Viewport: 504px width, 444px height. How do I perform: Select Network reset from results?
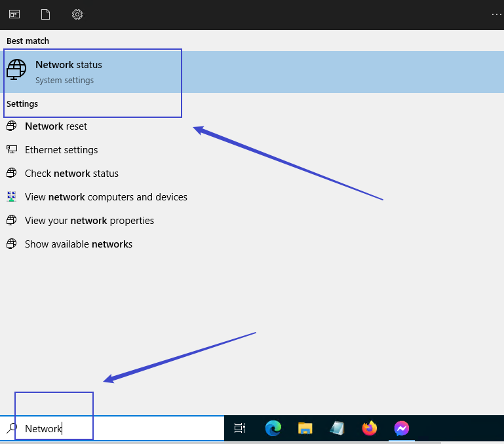56,126
